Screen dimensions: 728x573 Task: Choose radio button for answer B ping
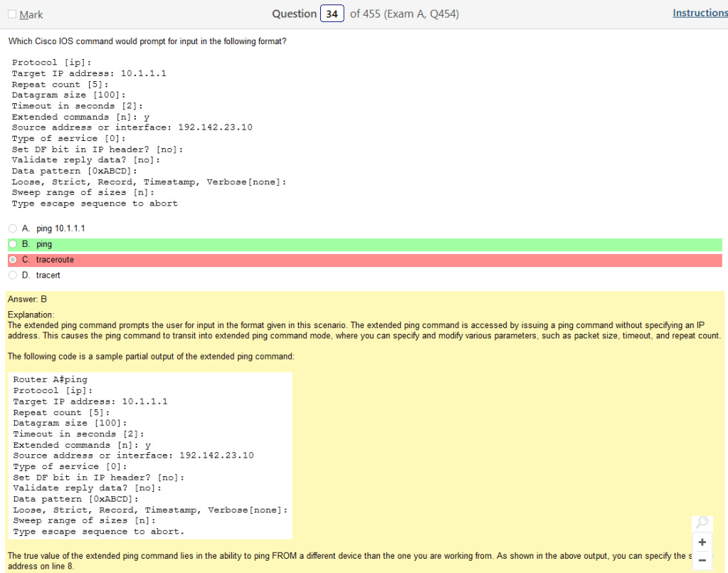pos(13,244)
